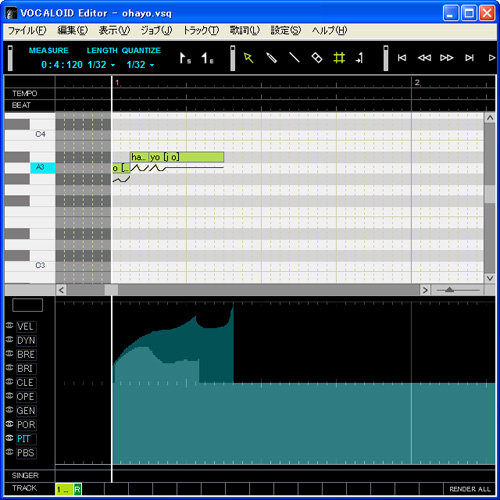Select the pencil drawing tool
Viewport: 500px width, 500px height.
(271, 58)
